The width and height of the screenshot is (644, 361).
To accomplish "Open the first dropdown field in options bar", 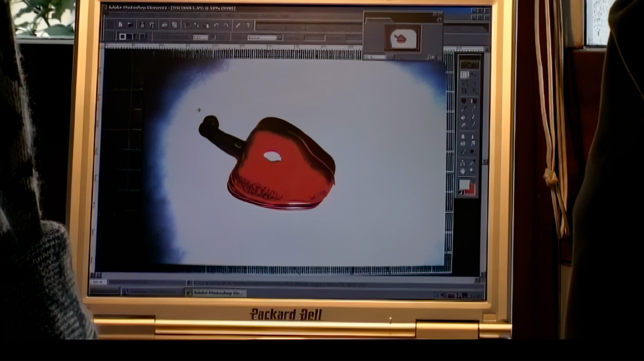I will click(201, 37).
